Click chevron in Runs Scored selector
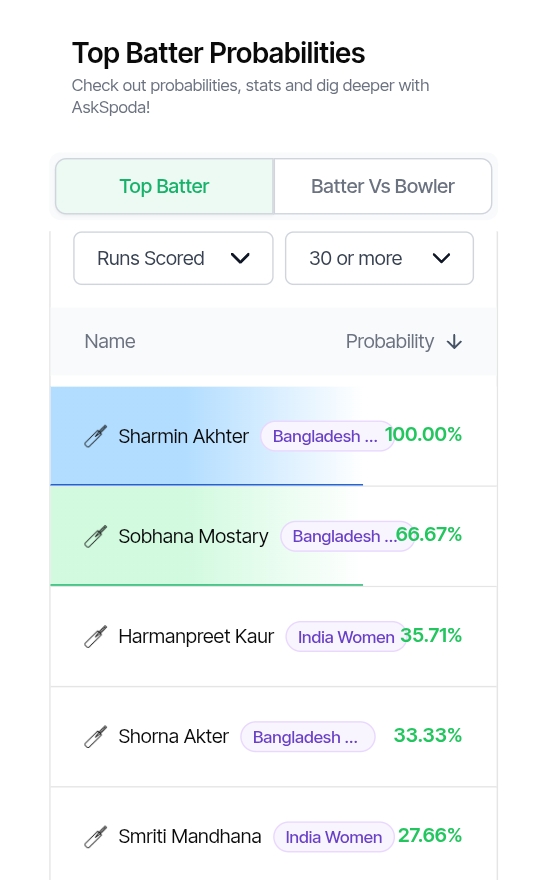 [240, 258]
